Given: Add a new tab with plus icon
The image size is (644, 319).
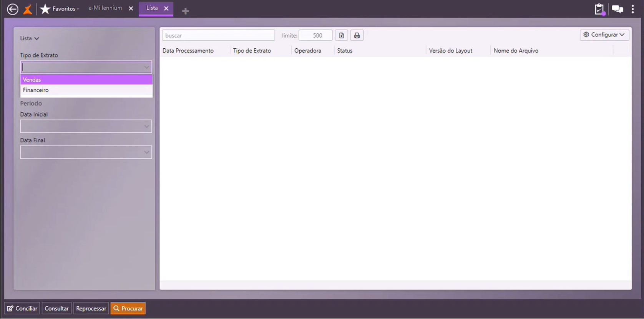Looking at the screenshot, I should tap(185, 11).
